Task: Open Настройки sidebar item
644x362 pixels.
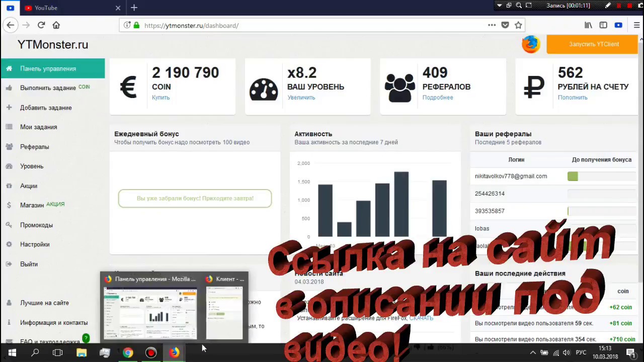Action: point(52,244)
